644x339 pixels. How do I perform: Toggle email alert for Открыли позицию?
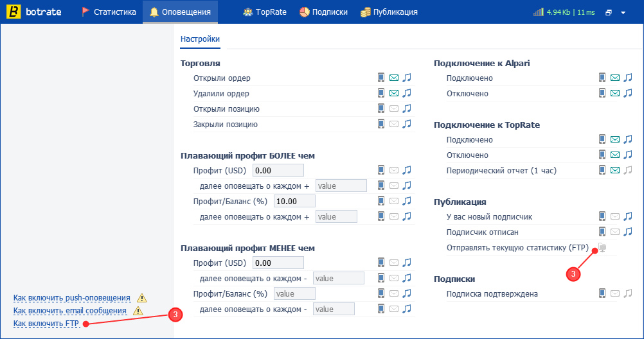coord(394,109)
